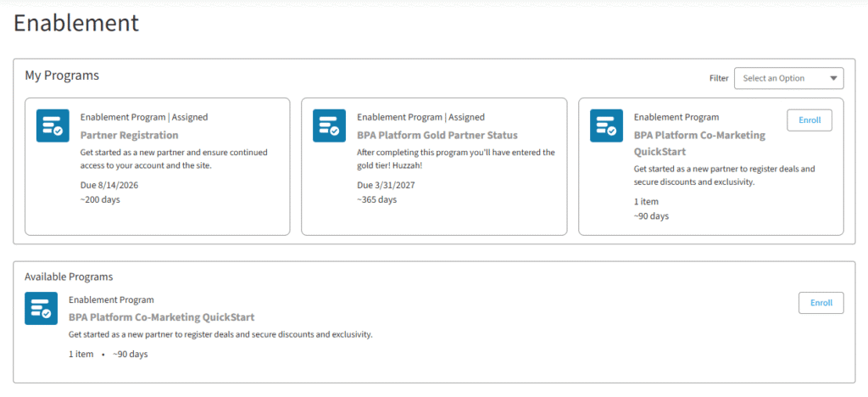Image resolution: width=868 pixels, height=397 pixels.
Task: Click the Gold Partner Status program icon
Action: point(330,126)
